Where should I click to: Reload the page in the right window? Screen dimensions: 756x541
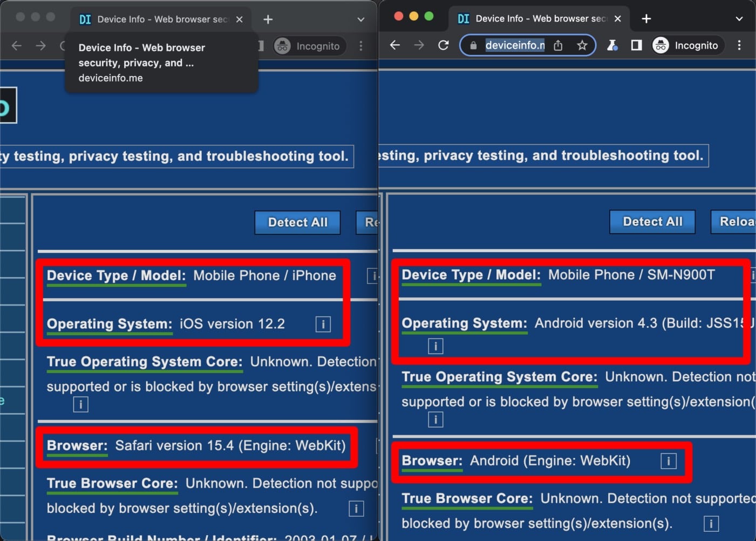pos(443,45)
